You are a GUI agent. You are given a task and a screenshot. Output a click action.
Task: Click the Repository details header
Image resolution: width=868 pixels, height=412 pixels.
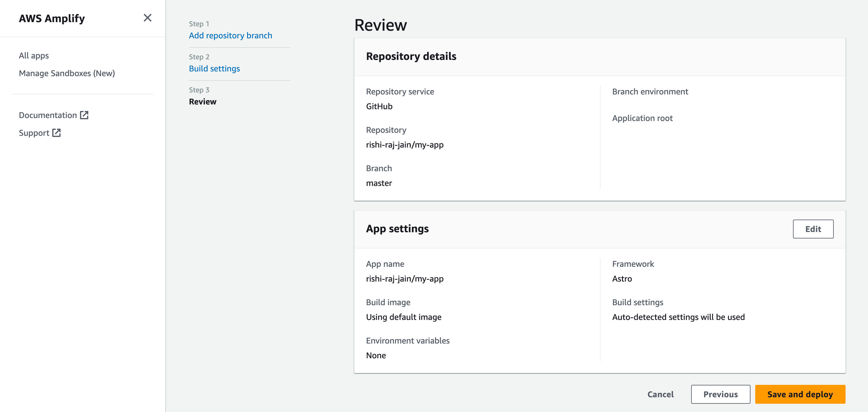411,56
